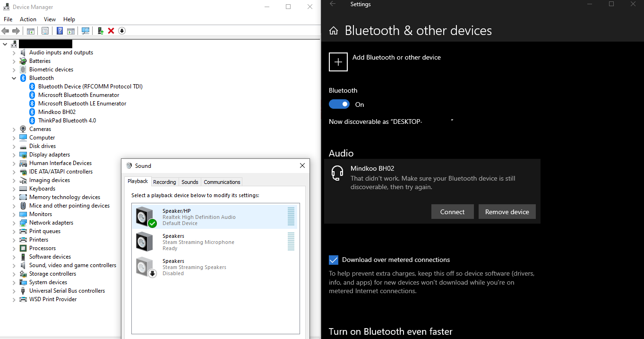
Task: Expand the Display adapters node
Action: tap(14, 155)
